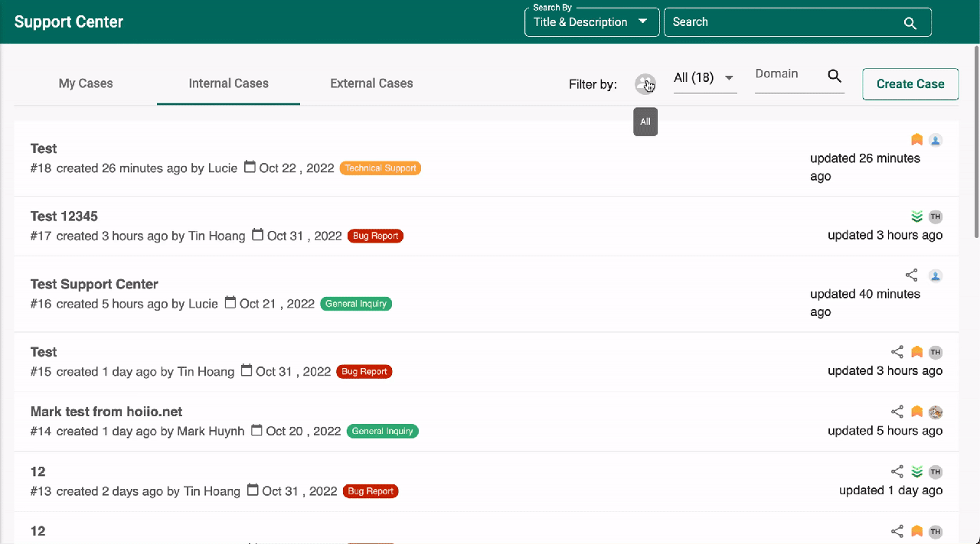Open the Test Support Center case
The width and height of the screenshot is (980, 544).
[94, 284]
